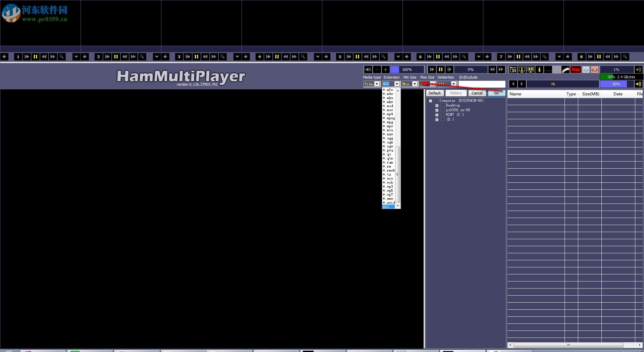Viewport: 644px width, 352px height.
Task: Choose *.mkv in the extension list
Action: pyautogui.click(x=388, y=102)
